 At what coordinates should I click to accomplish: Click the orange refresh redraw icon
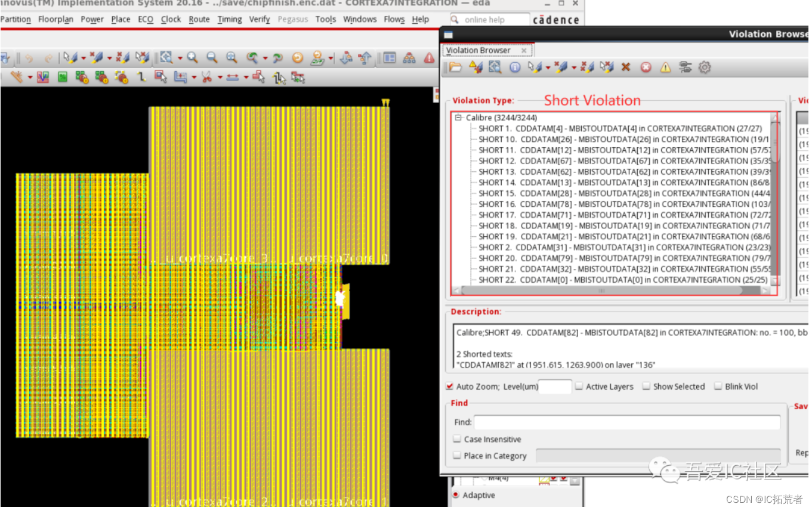[298, 58]
